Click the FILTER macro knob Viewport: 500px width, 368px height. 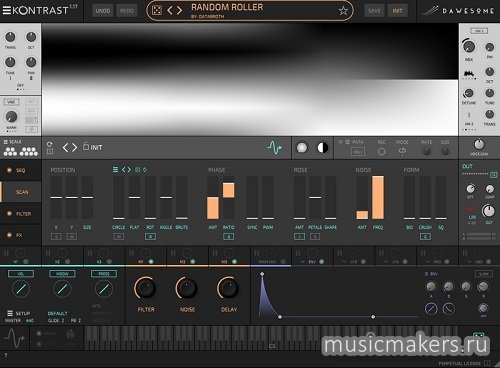coord(145,288)
